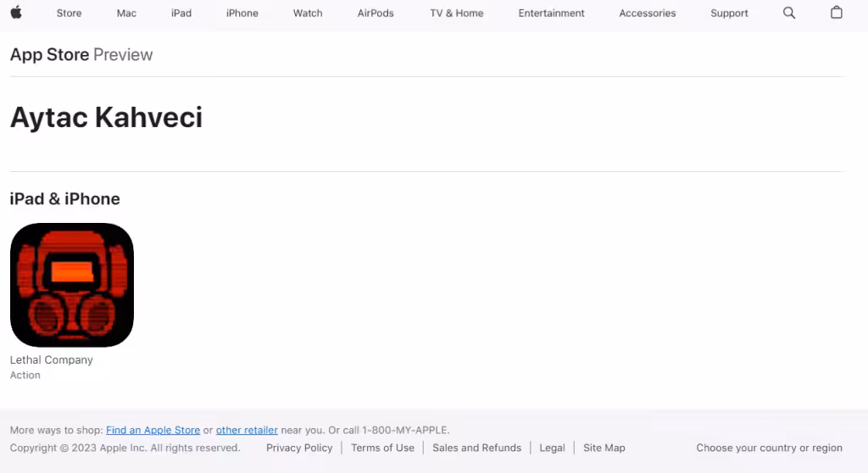Click the Action genre label

click(25, 375)
